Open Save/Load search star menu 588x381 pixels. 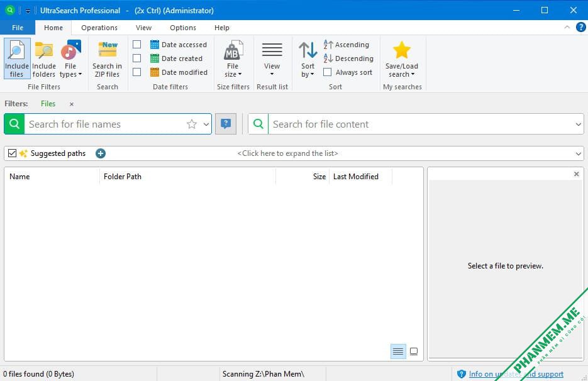402,58
